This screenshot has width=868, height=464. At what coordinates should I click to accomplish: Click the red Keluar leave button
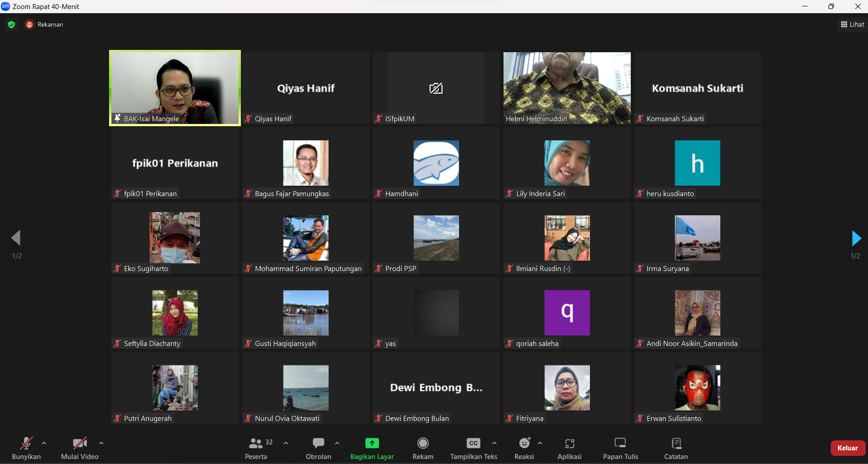848,448
